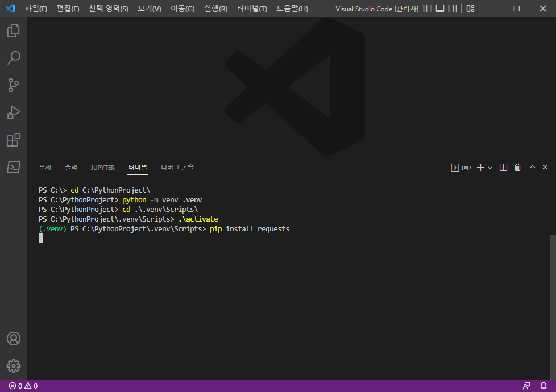Minimize the Visual Studio Code window

coord(491,9)
